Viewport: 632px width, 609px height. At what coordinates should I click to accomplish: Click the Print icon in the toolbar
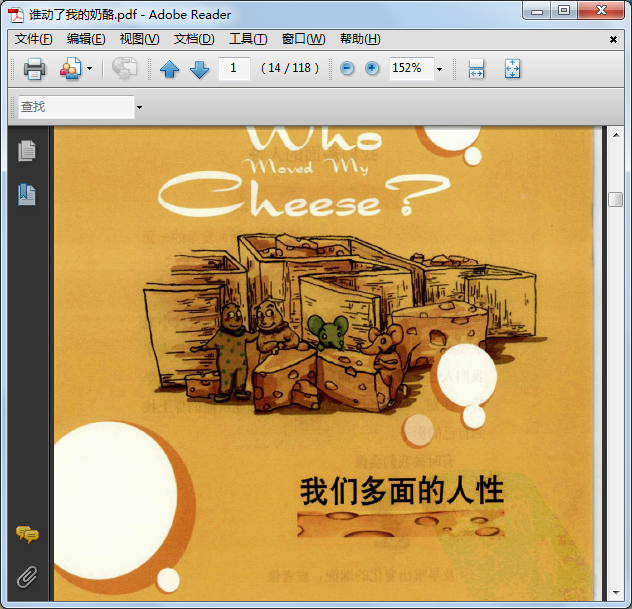pos(34,69)
